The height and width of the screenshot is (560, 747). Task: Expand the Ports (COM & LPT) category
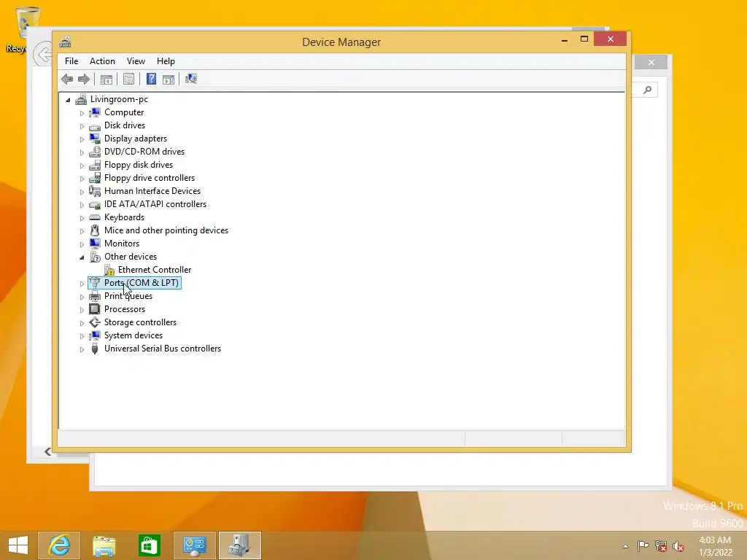point(82,284)
